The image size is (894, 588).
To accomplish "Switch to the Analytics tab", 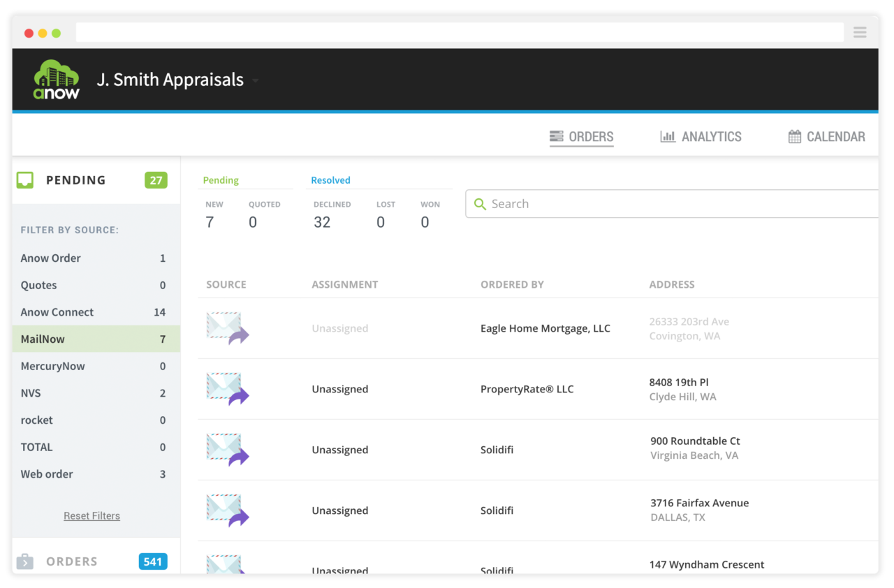I will click(x=701, y=137).
